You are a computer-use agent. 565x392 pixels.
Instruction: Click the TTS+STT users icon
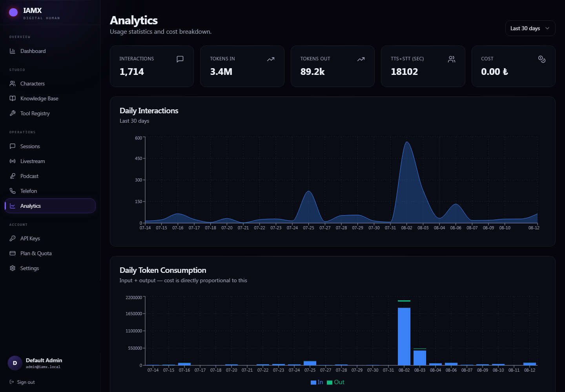coord(452,59)
